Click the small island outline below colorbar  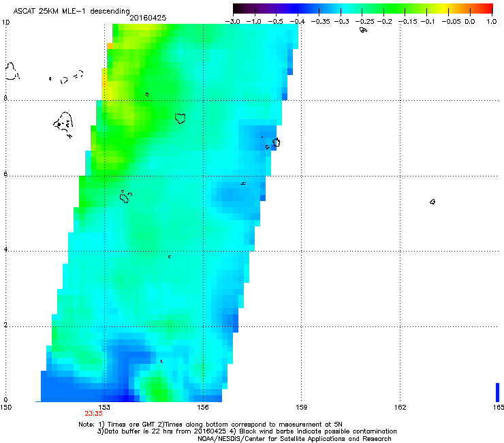(x=363, y=30)
